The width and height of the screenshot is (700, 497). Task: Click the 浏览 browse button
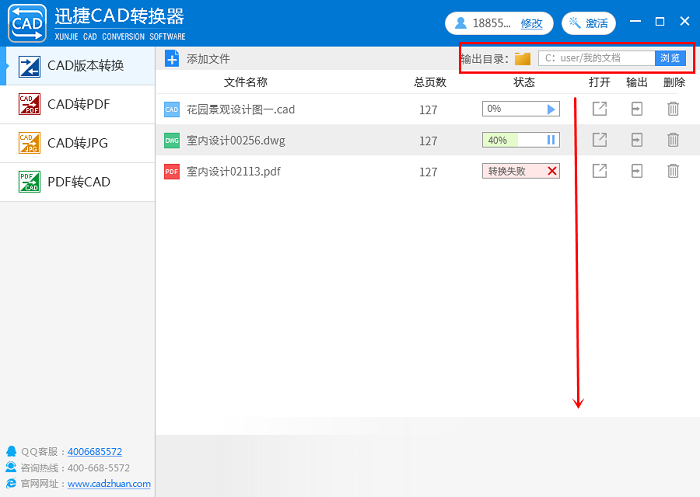[670, 58]
